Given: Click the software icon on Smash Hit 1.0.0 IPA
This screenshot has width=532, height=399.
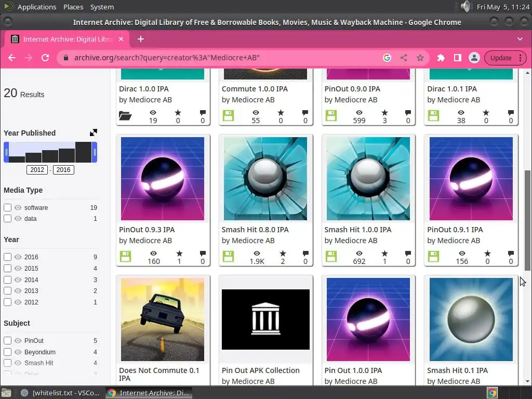Looking at the screenshot, I should pos(331,257).
